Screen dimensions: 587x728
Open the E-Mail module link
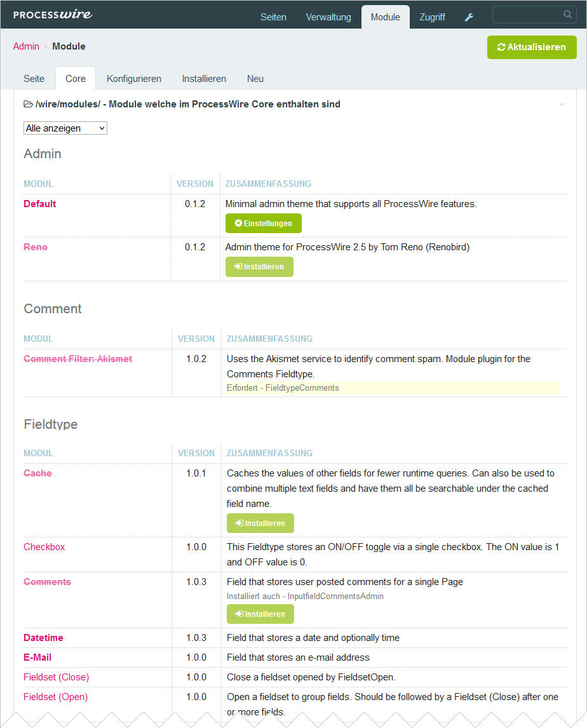(37, 657)
